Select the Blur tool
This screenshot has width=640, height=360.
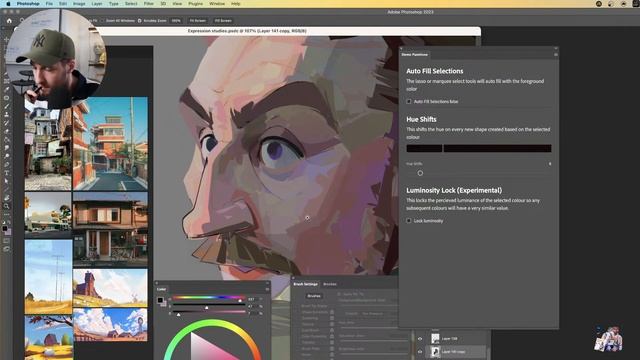click(7, 148)
